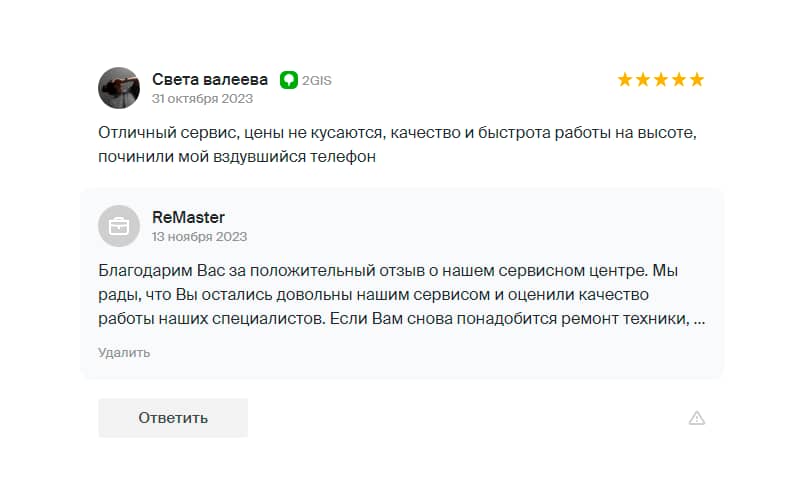
Task: Select the ReMaster company name
Action: pyautogui.click(x=188, y=217)
